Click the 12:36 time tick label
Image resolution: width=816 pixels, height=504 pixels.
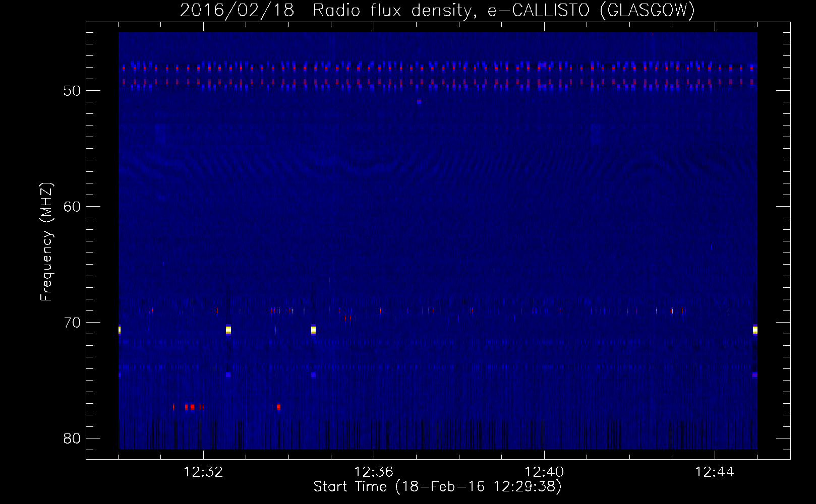[374, 472]
